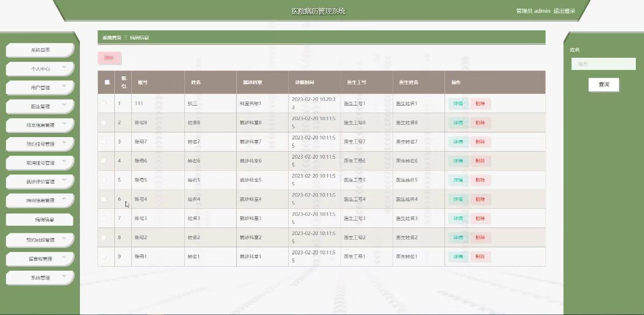The width and height of the screenshot is (644, 315).
Task: Open the 医生管理 submenu arrow
Action: [x=64, y=104]
